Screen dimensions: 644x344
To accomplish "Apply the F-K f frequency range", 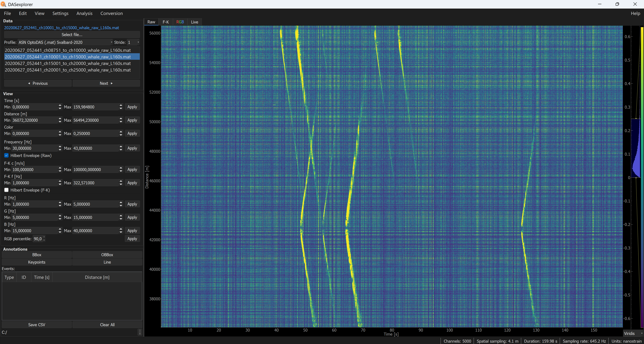I will pyautogui.click(x=132, y=183).
